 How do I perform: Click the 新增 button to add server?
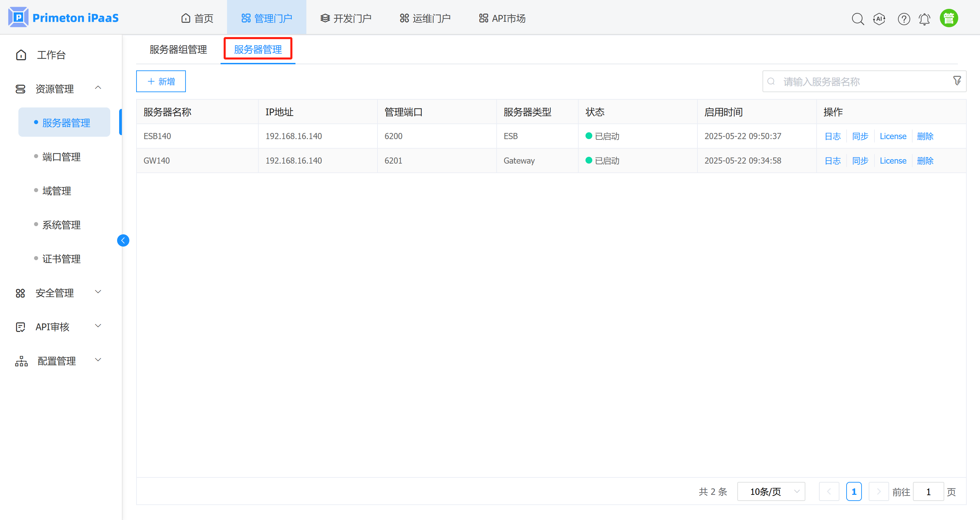(x=160, y=81)
